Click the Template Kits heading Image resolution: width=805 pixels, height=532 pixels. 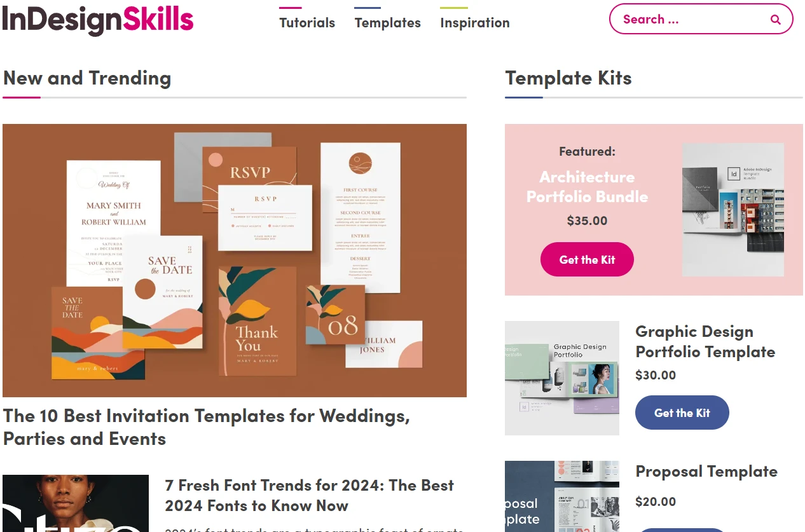click(x=568, y=78)
